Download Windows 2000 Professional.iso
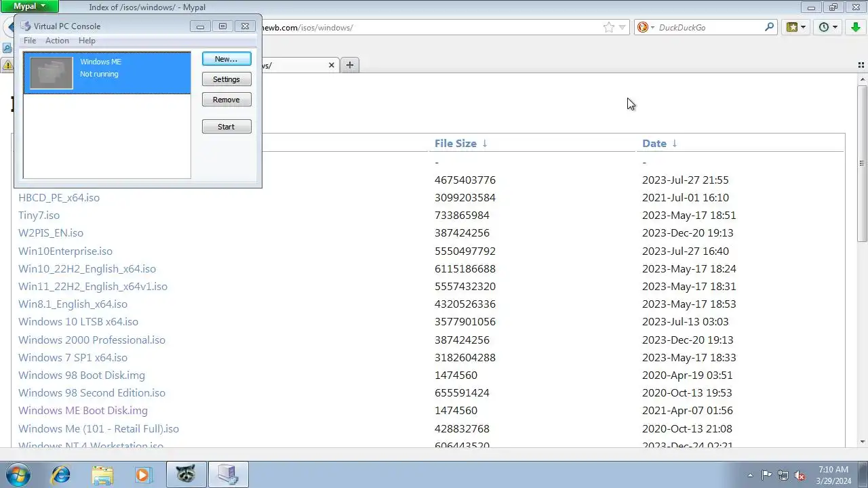 (92, 340)
